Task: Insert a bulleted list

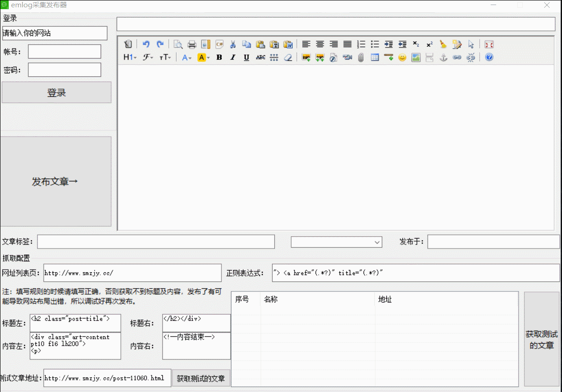Action: click(x=375, y=44)
